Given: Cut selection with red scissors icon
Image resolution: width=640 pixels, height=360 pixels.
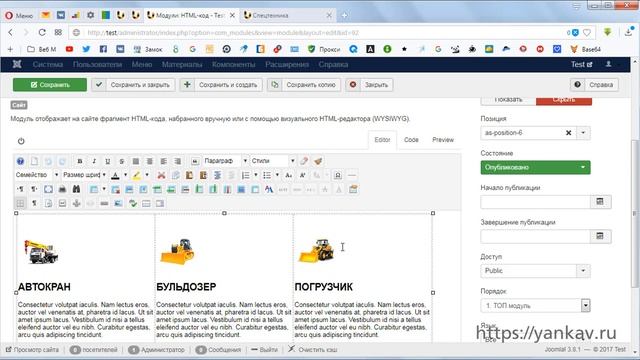Looking at the screenshot, I should coord(161,175).
